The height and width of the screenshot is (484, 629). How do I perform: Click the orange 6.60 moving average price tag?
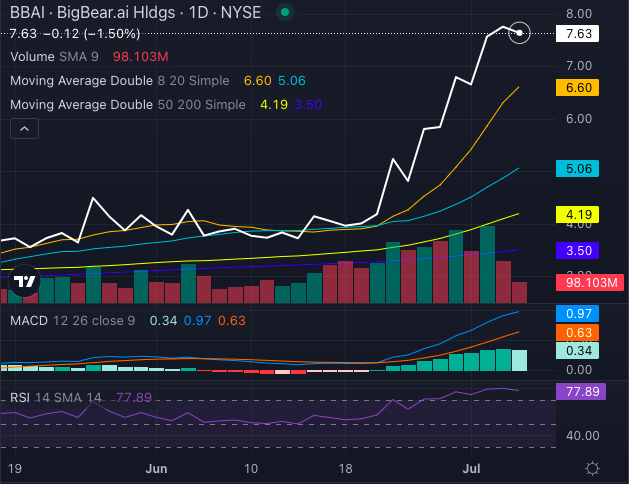pyautogui.click(x=577, y=87)
